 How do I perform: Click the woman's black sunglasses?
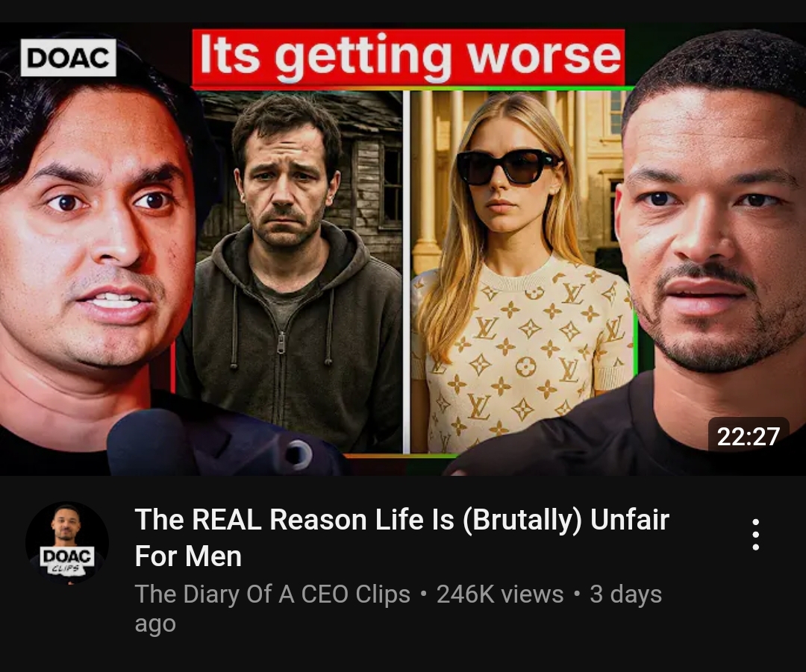pos(507,166)
